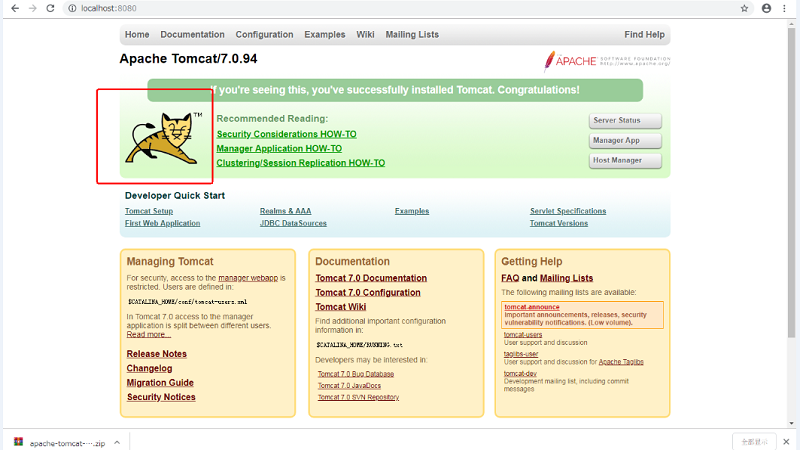Go to Find Help in nav bar
The image size is (800, 450).
pos(644,34)
